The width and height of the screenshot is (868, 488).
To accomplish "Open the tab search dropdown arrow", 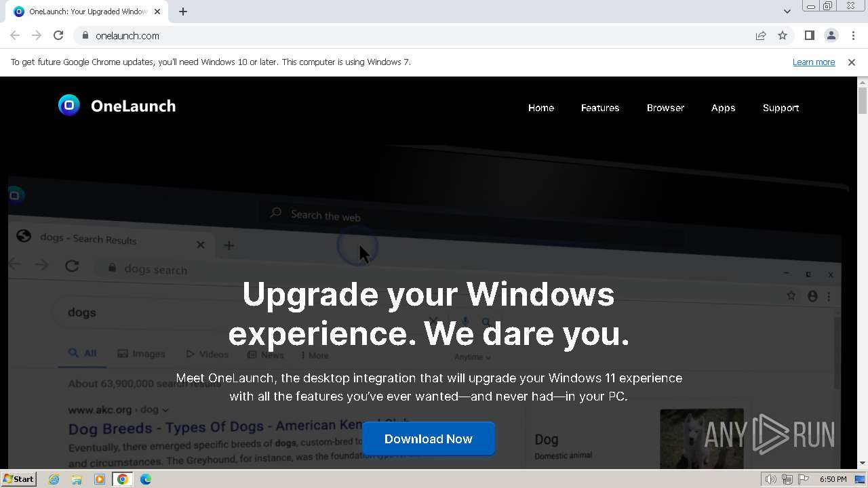I will 787,12.
